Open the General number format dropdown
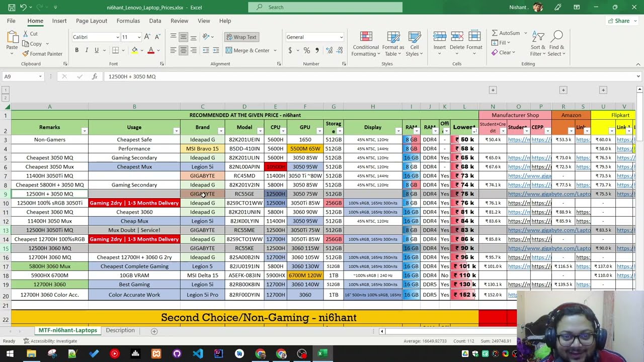Image resolution: width=644 pixels, height=362 pixels. (341, 37)
